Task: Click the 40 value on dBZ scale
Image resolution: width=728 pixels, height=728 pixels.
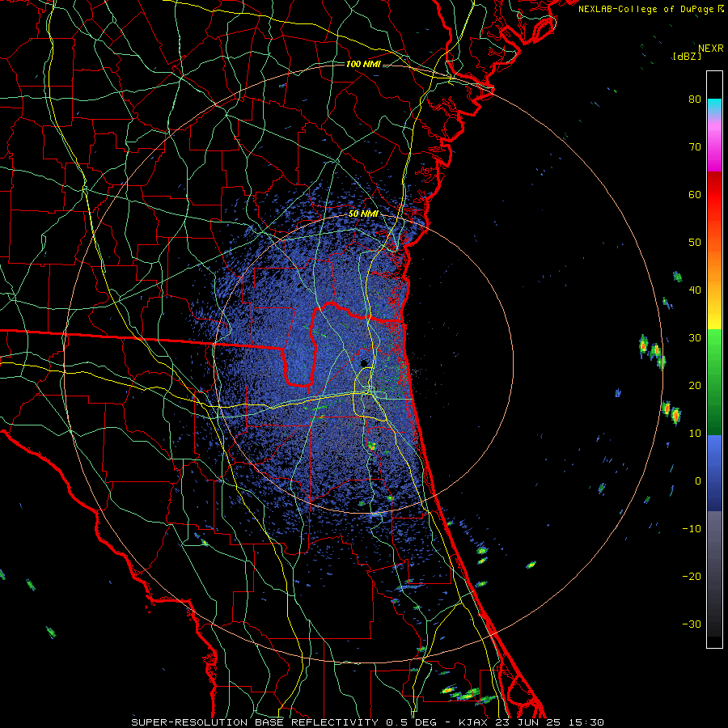Action: point(695,290)
